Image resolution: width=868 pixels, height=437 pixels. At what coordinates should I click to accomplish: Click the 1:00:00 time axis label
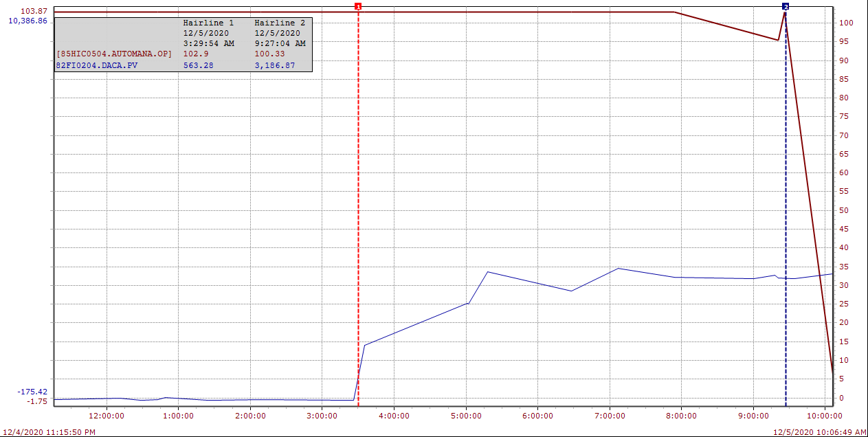tap(179, 416)
